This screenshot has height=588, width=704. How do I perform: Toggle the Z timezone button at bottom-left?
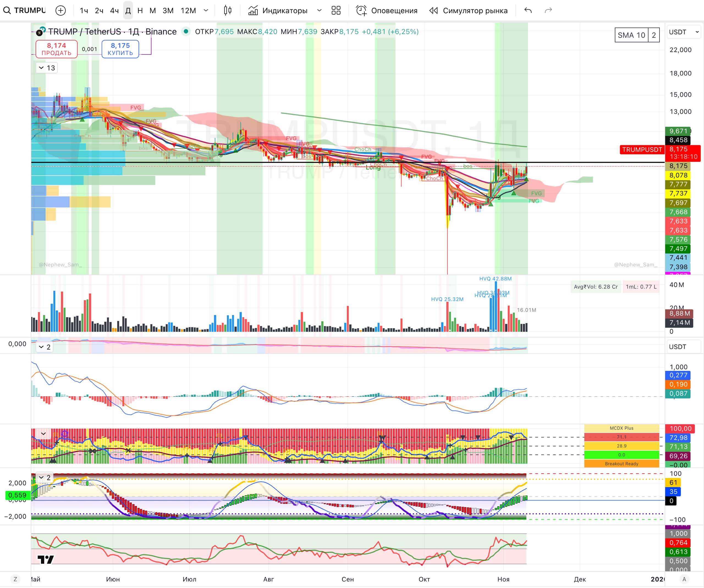15,579
